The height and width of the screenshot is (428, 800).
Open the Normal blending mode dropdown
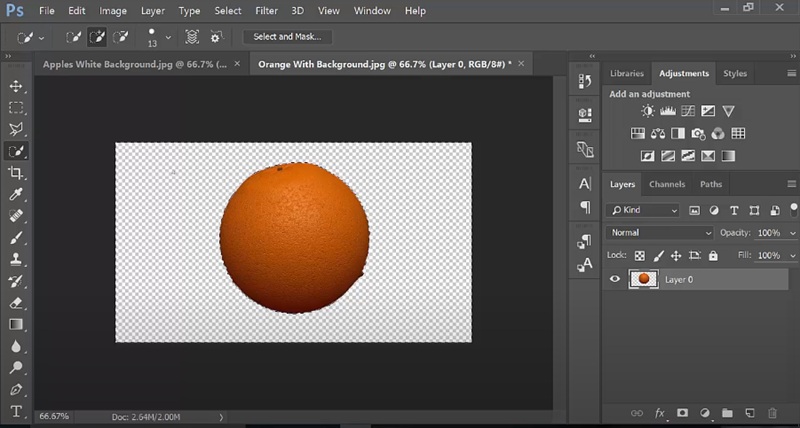660,233
